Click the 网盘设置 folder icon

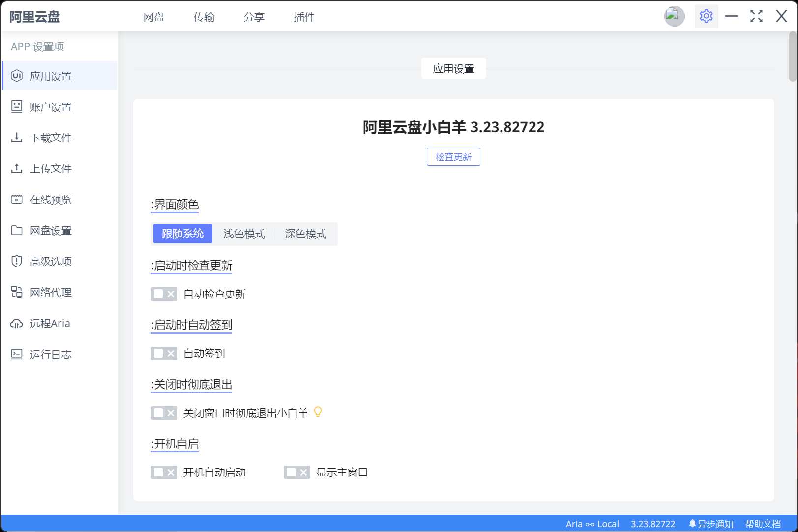[x=17, y=230]
